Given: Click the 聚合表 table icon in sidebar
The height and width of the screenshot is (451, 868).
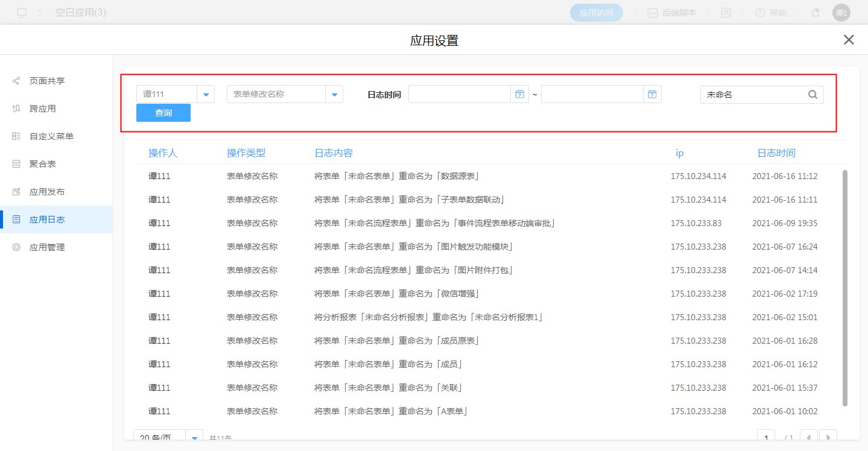Looking at the screenshot, I should pyautogui.click(x=16, y=164).
